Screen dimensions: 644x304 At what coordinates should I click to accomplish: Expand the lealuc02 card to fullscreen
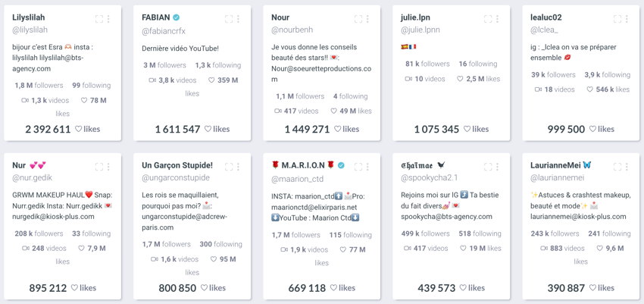click(x=617, y=19)
